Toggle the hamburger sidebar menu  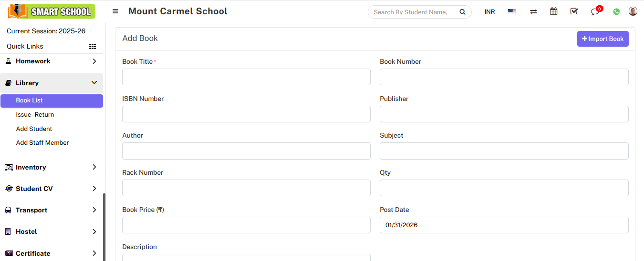(x=115, y=11)
